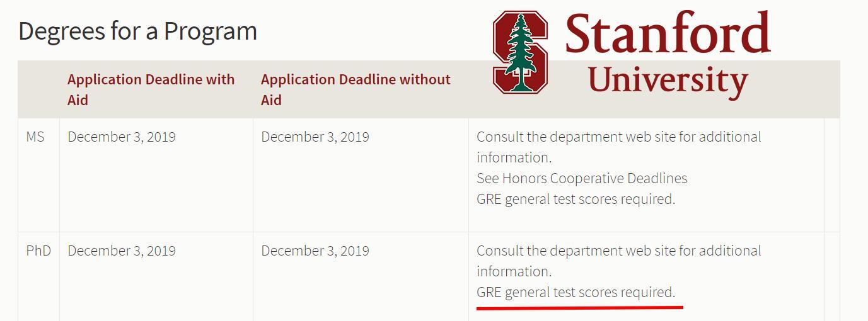Image resolution: width=868 pixels, height=321 pixels.
Task: Click the Application Deadline without Aid header
Action: (356, 89)
